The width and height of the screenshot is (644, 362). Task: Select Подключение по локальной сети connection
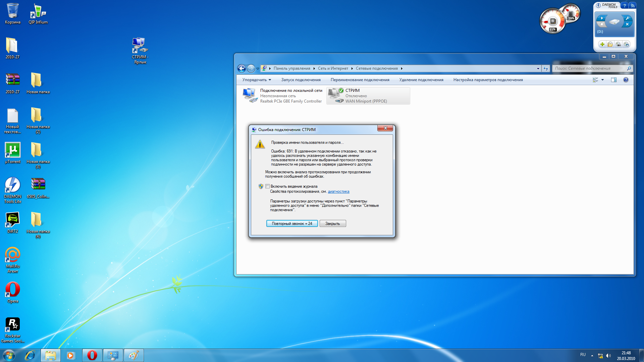point(283,96)
